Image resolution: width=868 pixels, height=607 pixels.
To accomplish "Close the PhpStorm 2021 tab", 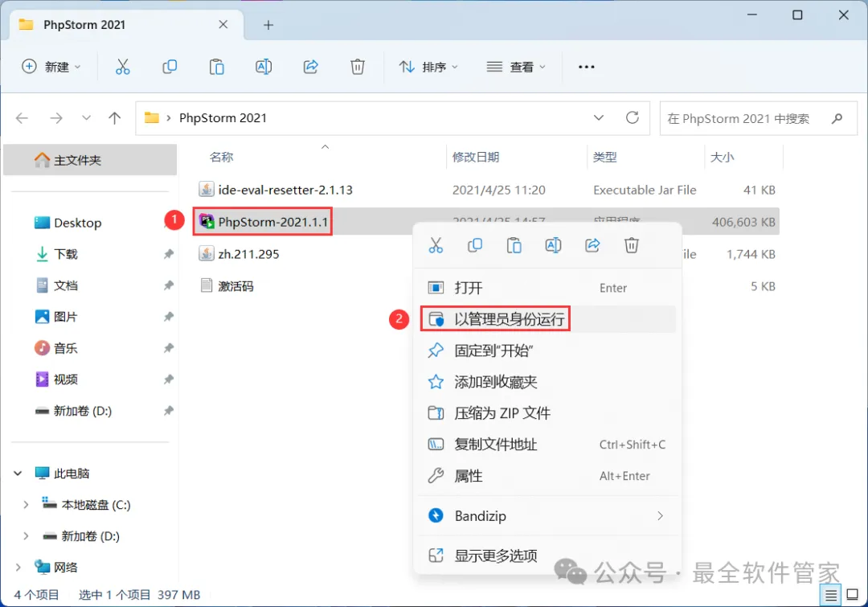I will point(223,24).
